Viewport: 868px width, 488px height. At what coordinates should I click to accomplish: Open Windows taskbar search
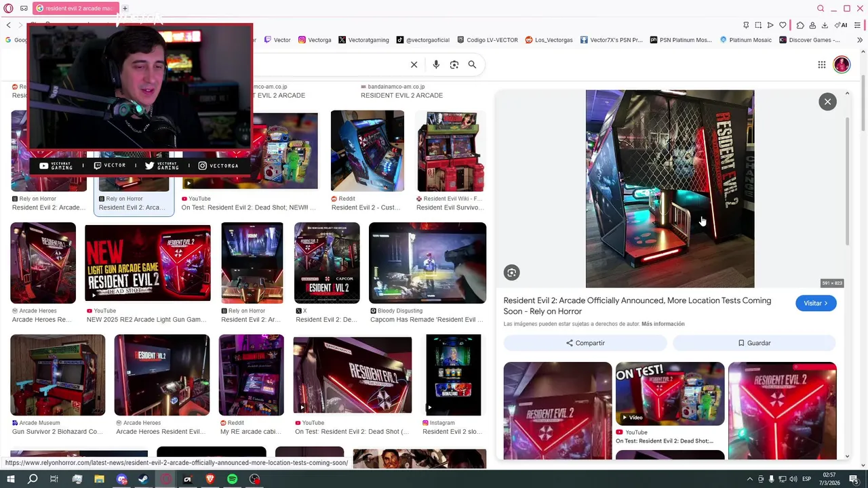coord(32,479)
